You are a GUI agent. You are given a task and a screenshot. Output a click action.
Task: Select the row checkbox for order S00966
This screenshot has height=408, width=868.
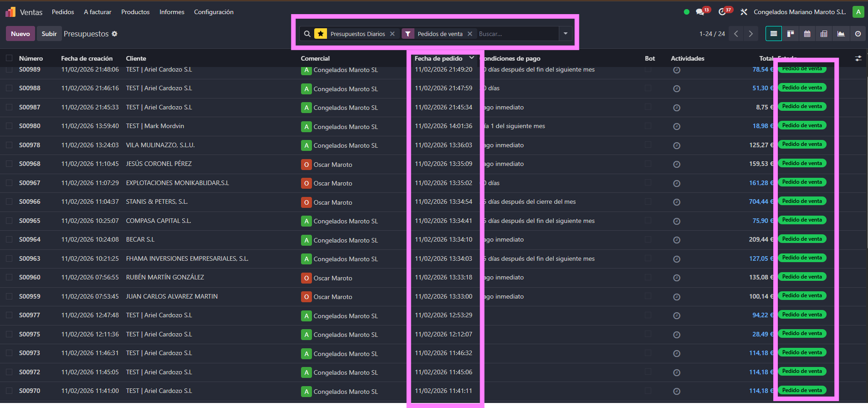pos(9,201)
